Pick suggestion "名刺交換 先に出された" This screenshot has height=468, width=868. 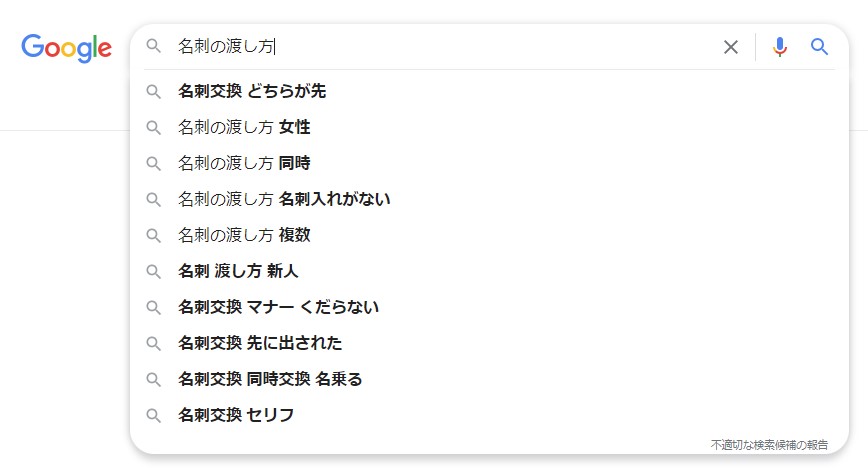pyautogui.click(x=260, y=343)
